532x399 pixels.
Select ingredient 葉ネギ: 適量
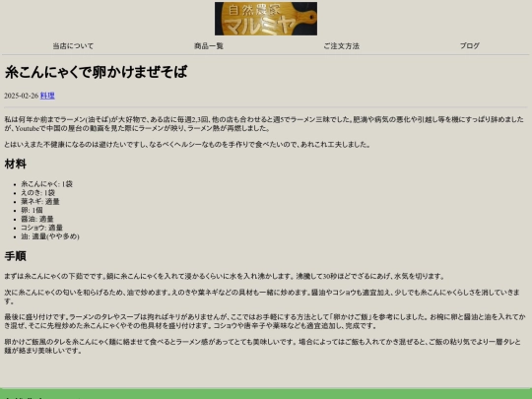tap(40, 202)
